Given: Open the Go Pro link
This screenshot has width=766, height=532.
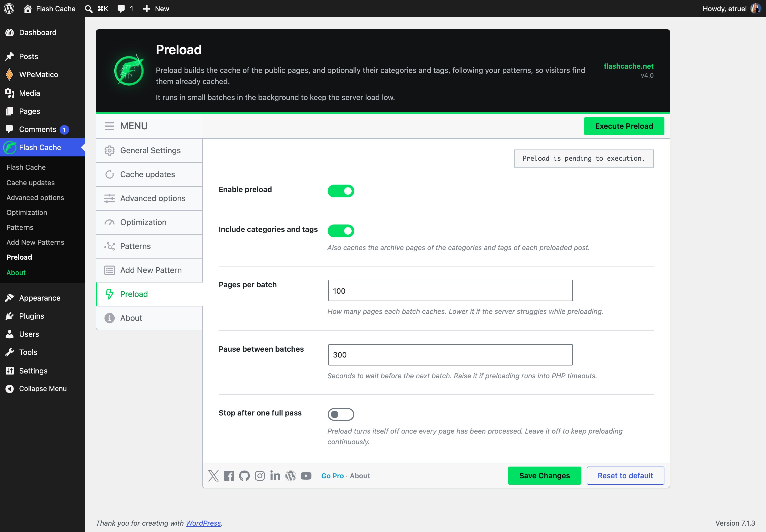Looking at the screenshot, I should point(332,476).
